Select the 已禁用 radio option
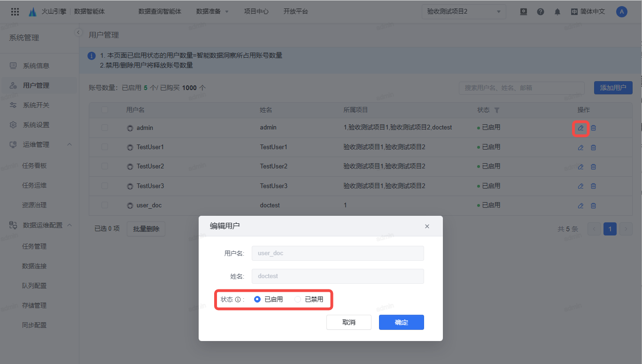This screenshot has height=364, width=642. (298, 299)
